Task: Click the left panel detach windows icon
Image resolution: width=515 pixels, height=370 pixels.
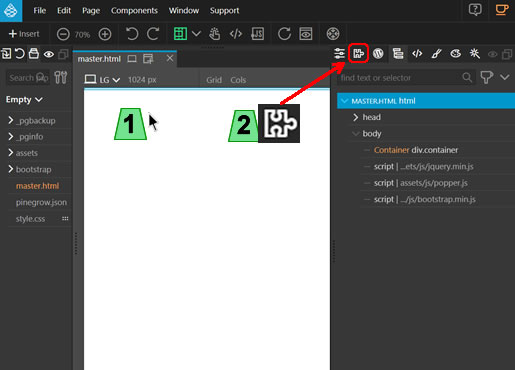Action: [63, 54]
